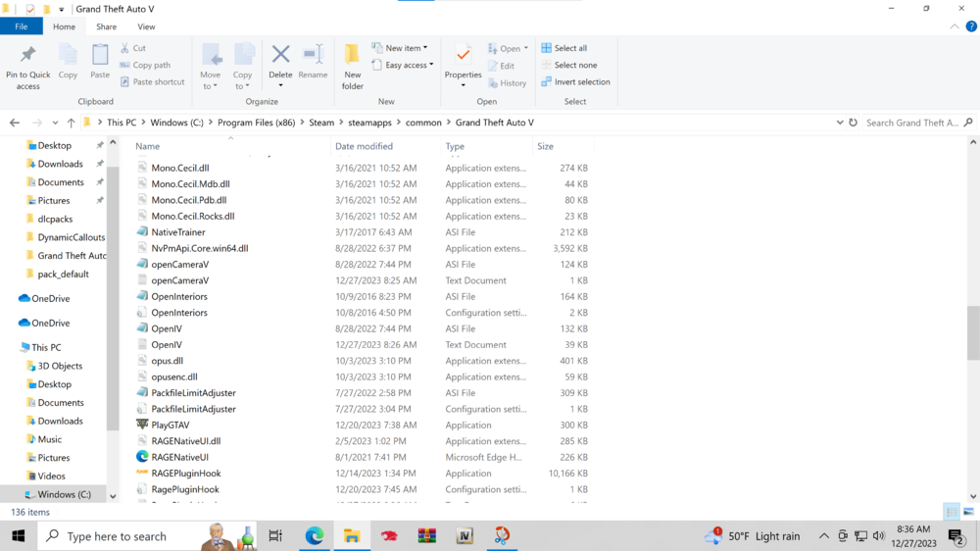The height and width of the screenshot is (551, 980).
Task: Switch to the Home ribbon tab
Action: pyautogui.click(x=64, y=26)
